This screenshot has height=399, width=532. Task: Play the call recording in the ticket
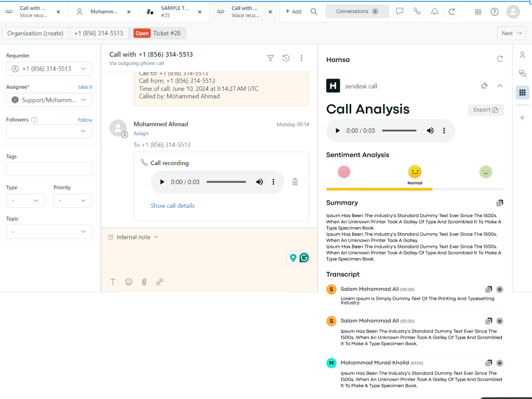pyautogui.click(x=162, y=182)
